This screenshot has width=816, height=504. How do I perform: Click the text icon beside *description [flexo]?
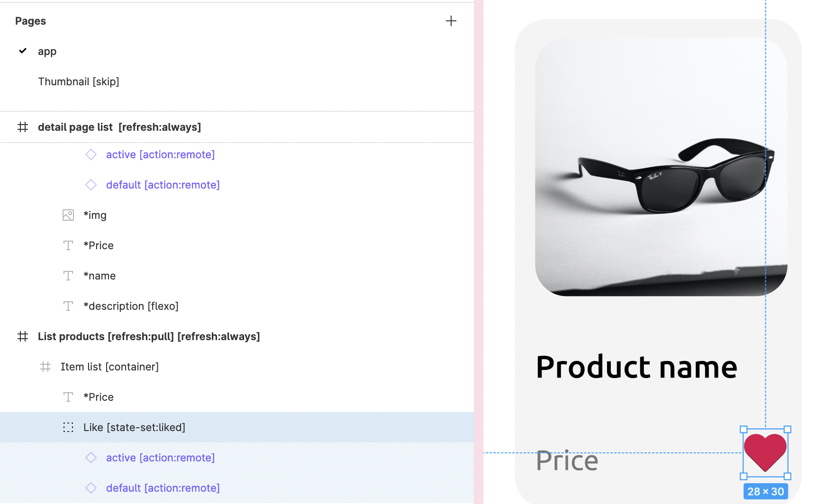coord(68,306)
